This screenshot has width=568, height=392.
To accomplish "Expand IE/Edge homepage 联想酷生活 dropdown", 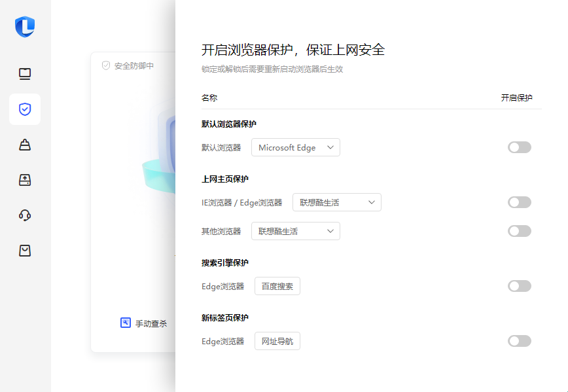I will 337,202.
